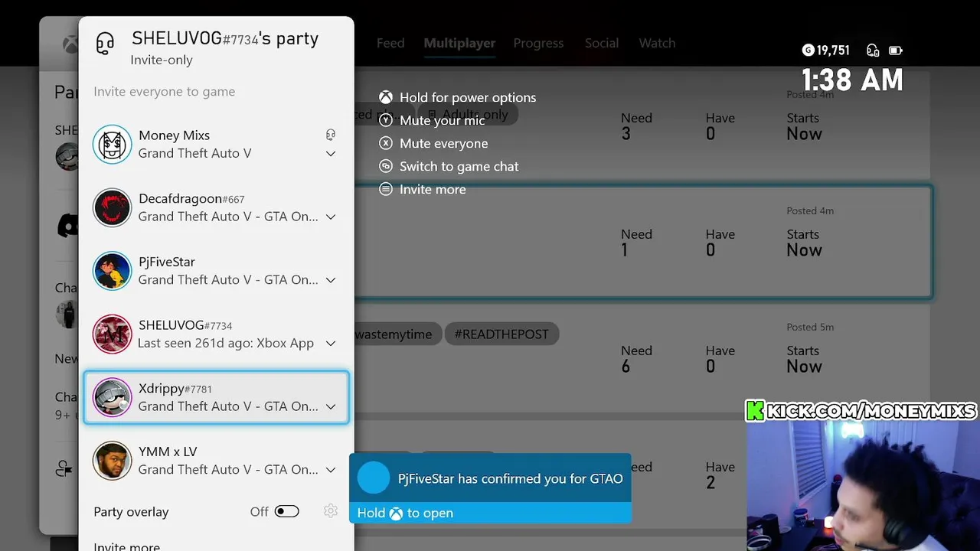
Task: Open the Feed tab
Action: point(390,43)
